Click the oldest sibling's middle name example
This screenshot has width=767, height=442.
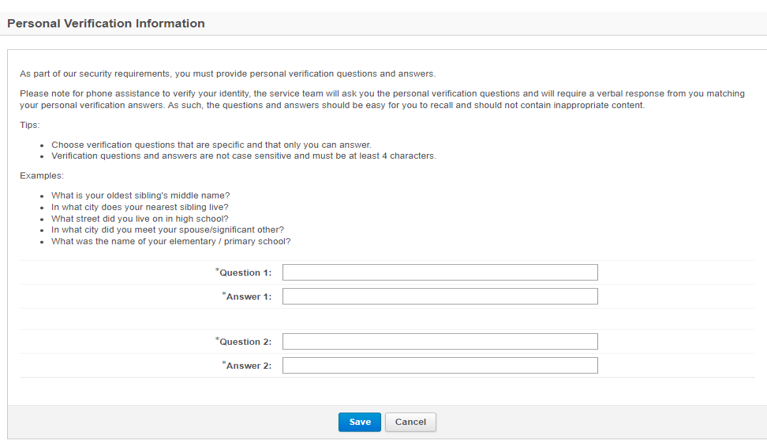click(x=141, y=195)
